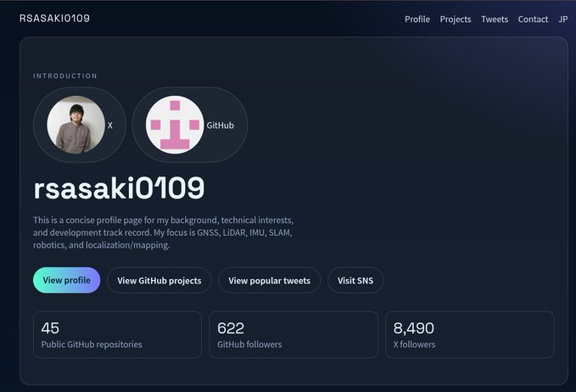Image resolution: width=576 pixels, height=392 pixels.
Task: Click the 45 Public GitHub repositories card
Action: click(118, 334)
